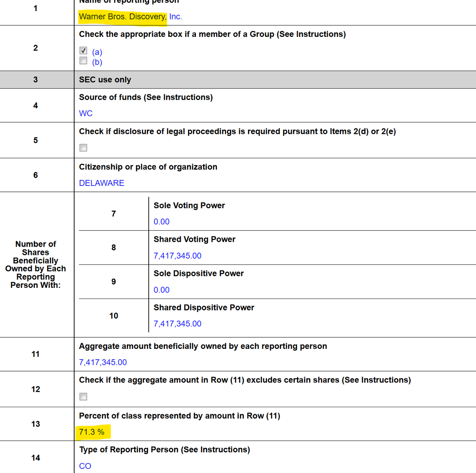Click the 'Percent of class represented' heading
Viewport: 476px width, 473px height.
(x=180, y=416)
